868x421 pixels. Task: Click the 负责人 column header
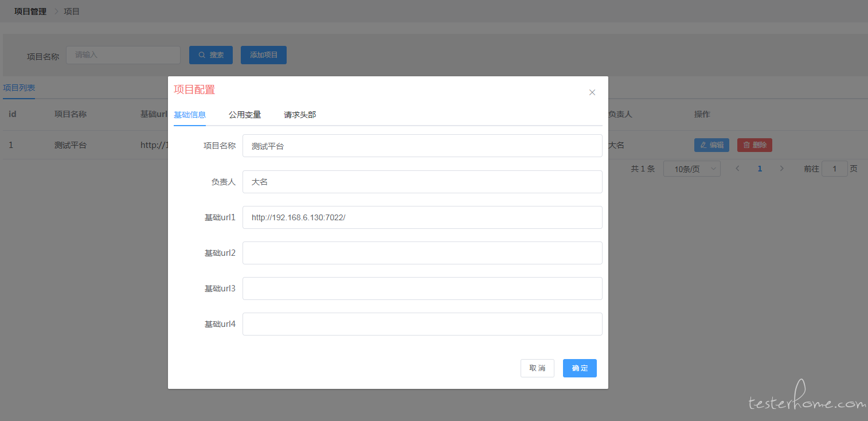620,114
